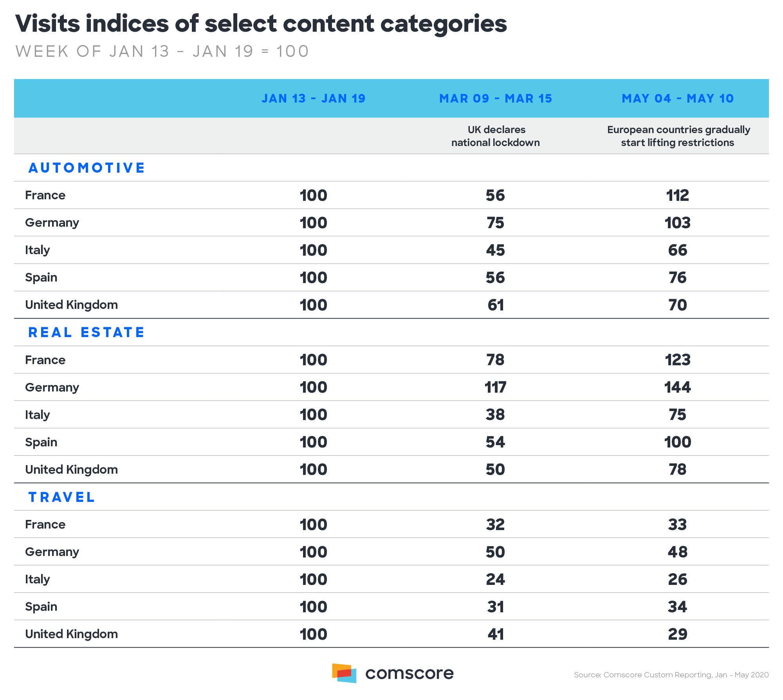Click the 'Visits indices of select content categories' title
The width and height of the screenshot is (783, 700).
(261, 23)
